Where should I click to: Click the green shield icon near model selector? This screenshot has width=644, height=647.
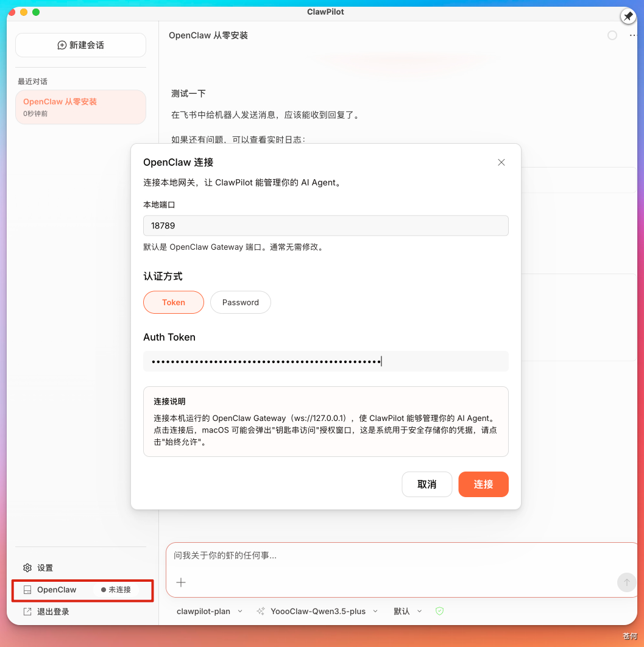coord(439,611)
